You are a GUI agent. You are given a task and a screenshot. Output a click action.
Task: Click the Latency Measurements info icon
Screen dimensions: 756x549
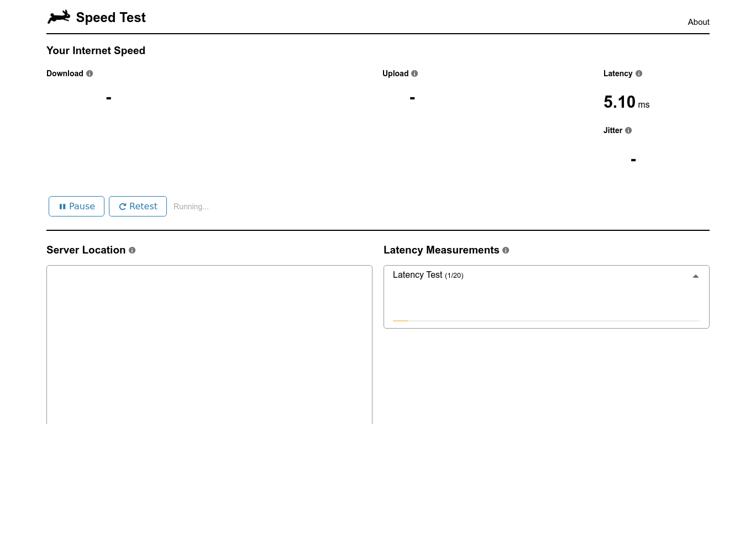(506, 250)
